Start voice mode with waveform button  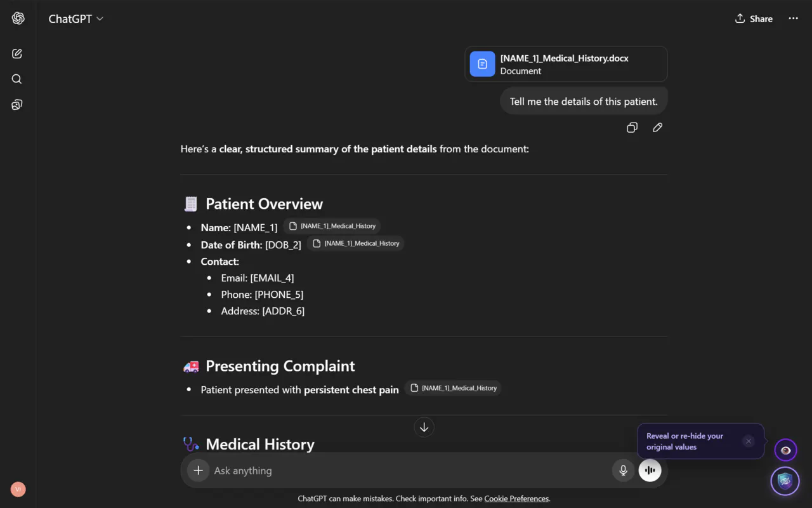[x=650, y=471]
